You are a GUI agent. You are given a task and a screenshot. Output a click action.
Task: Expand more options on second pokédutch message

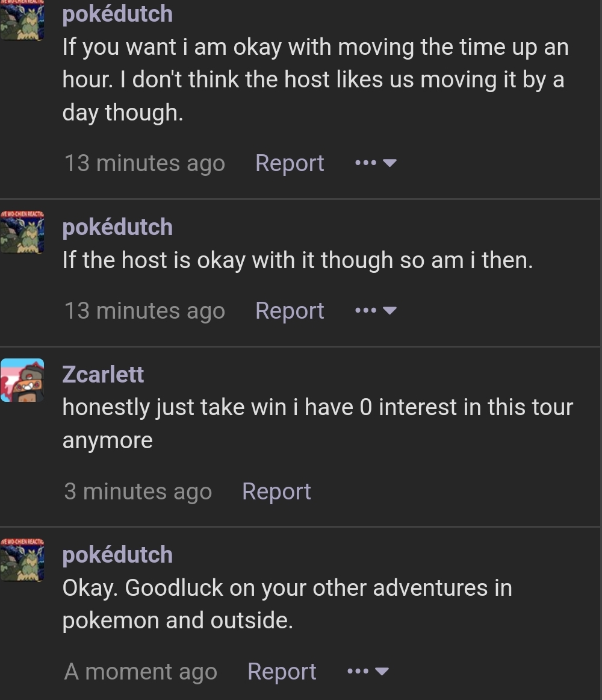coord(376,310)
